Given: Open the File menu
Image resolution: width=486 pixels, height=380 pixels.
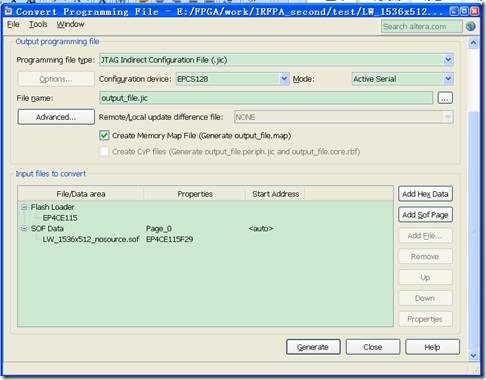Looking at the screenshot, I should 13,24.
